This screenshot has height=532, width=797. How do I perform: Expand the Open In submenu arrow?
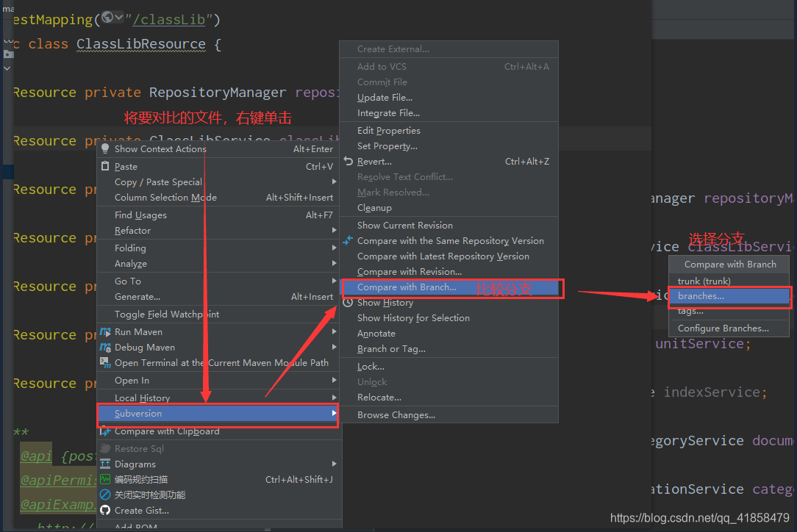[334, 380]
